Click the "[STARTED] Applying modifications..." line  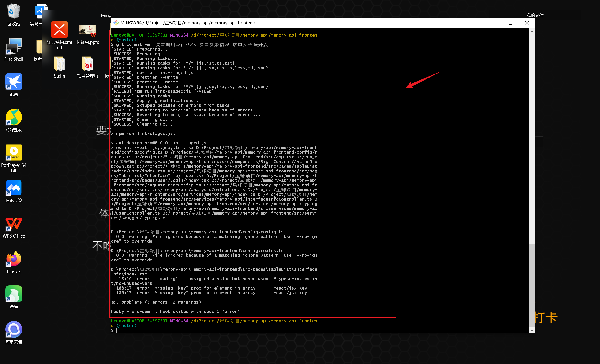point(156,101)
